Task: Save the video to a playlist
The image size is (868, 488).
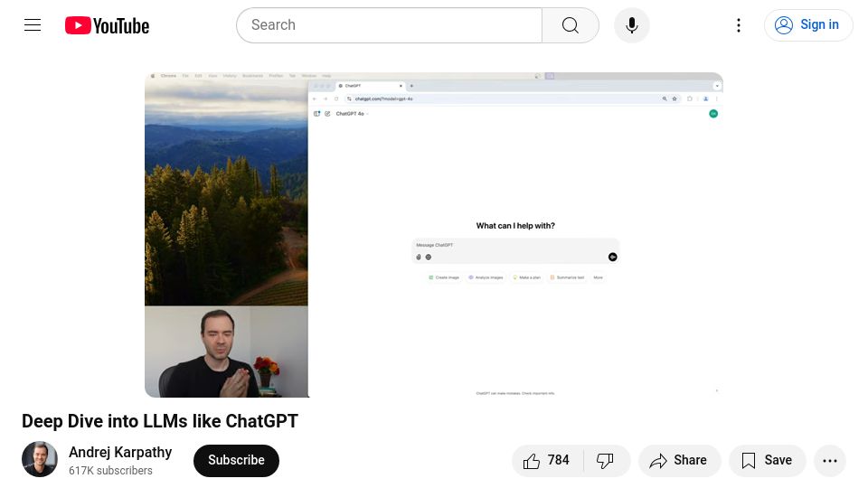Action: tap(767, 460)
